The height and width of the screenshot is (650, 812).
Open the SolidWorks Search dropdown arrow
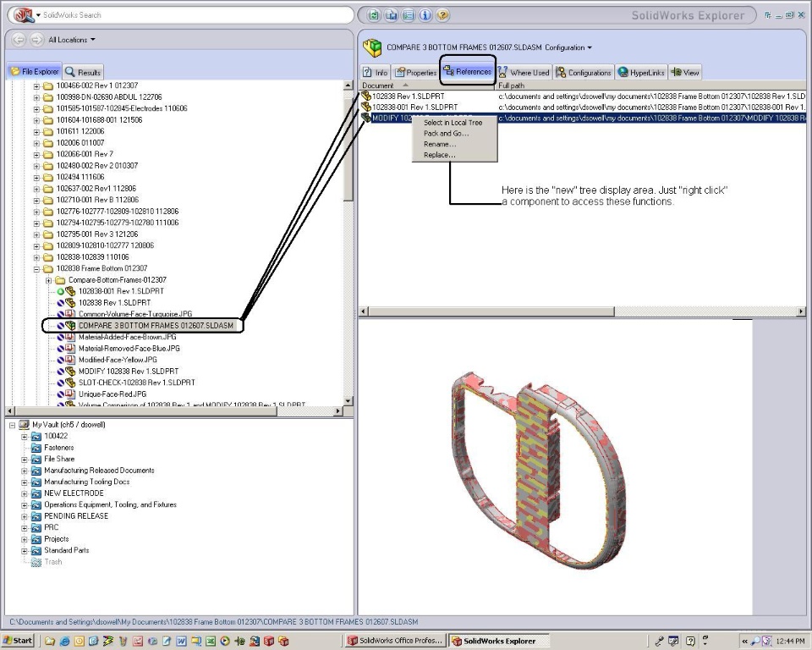point(38,15)
